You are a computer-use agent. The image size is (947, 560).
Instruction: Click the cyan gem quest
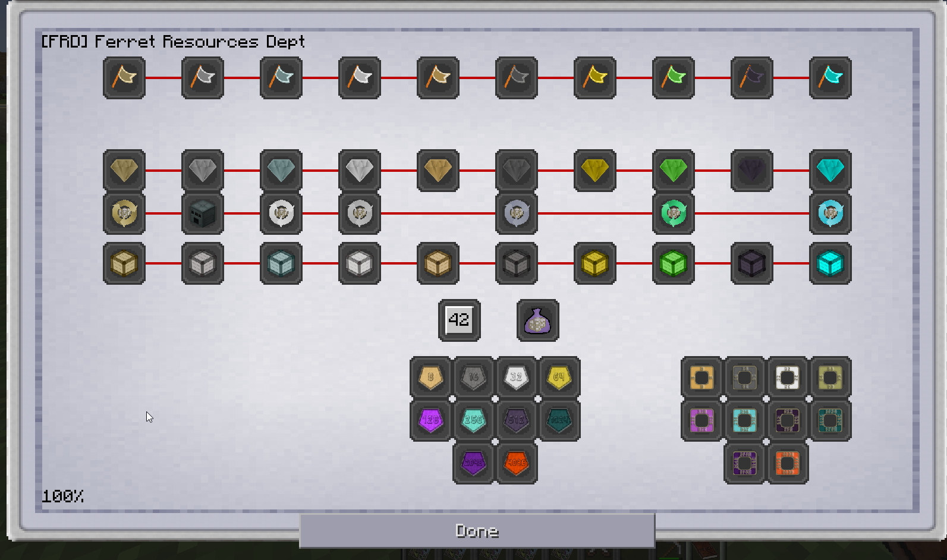pos(830,171)
